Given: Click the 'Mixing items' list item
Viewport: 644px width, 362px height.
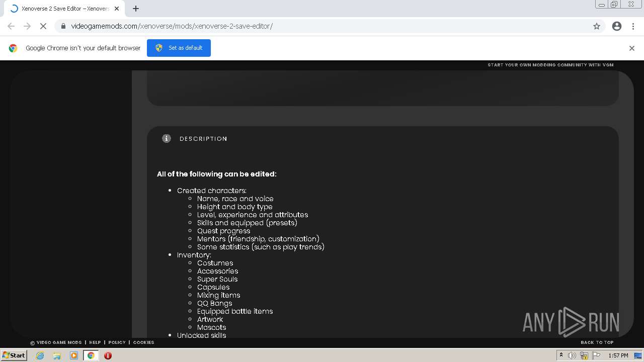Looking at the screenshot, I should (218, 295).
